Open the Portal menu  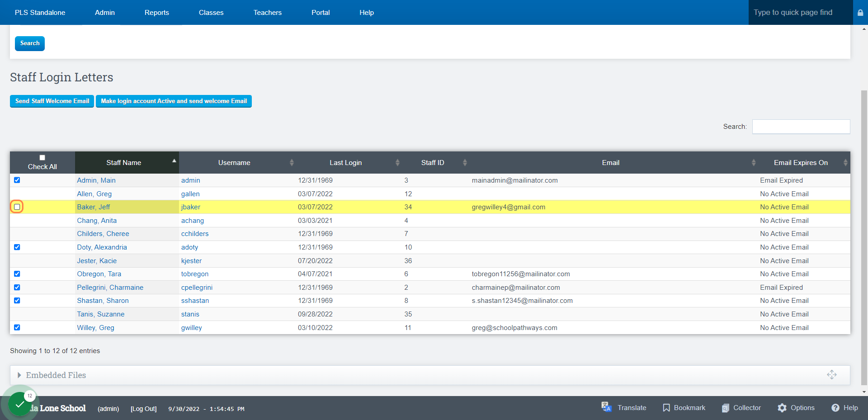(321, 13)
